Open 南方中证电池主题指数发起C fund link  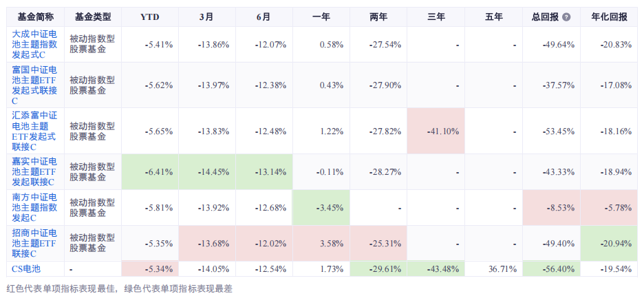pos(35,208)
